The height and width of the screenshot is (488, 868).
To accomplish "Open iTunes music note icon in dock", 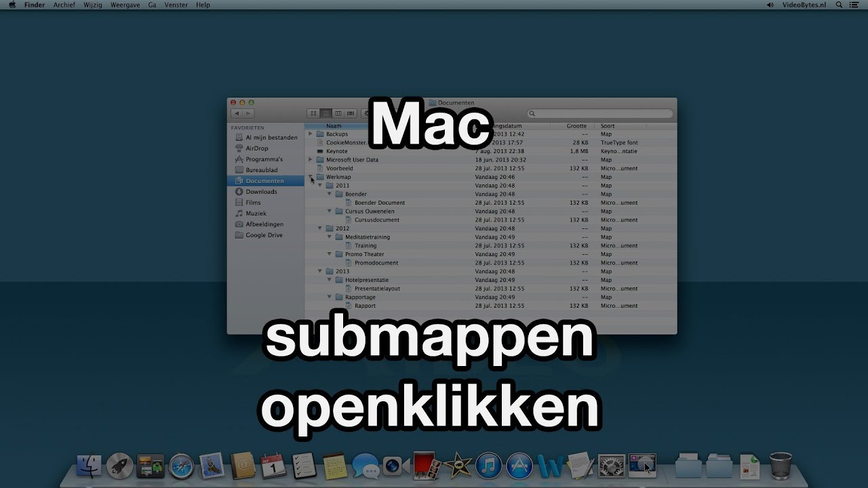I will (488, 466).
